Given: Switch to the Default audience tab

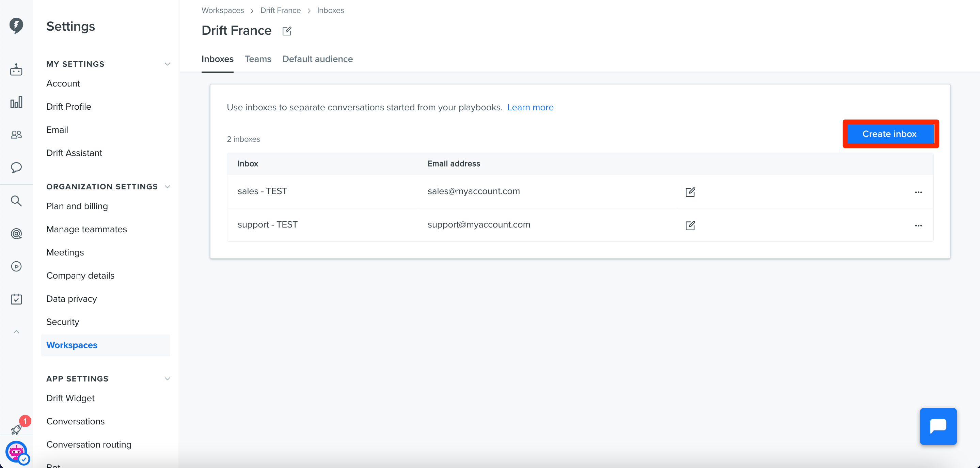Looking at the screenshot, I should (x=318, y=59).
